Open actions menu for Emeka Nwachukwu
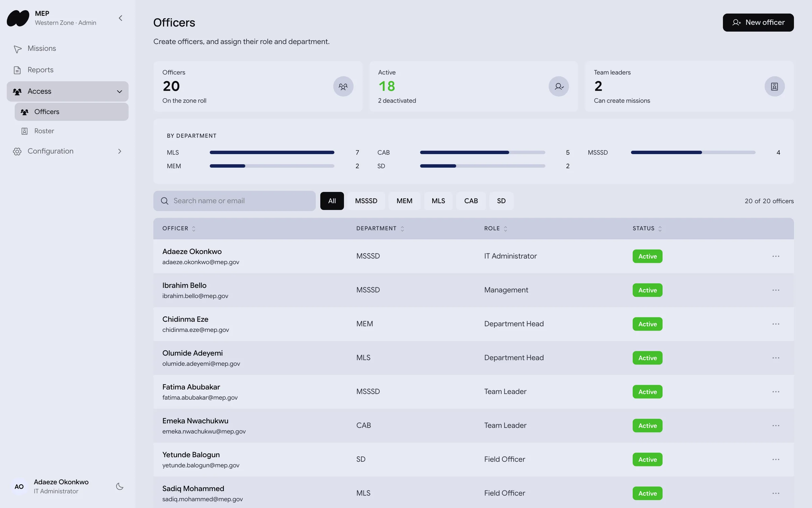This screenshot has height=508, width=812. click(x=775, y=426)
